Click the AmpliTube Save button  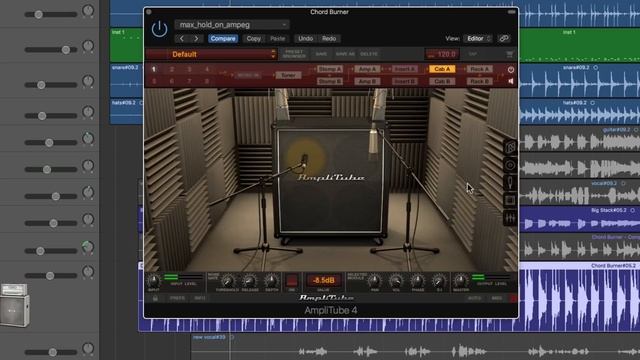321,54
